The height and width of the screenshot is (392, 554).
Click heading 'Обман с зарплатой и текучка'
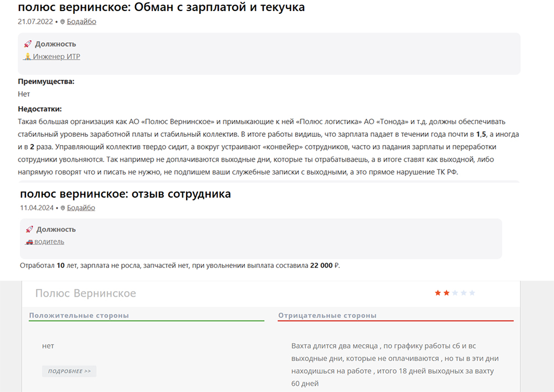pos(219,7)
